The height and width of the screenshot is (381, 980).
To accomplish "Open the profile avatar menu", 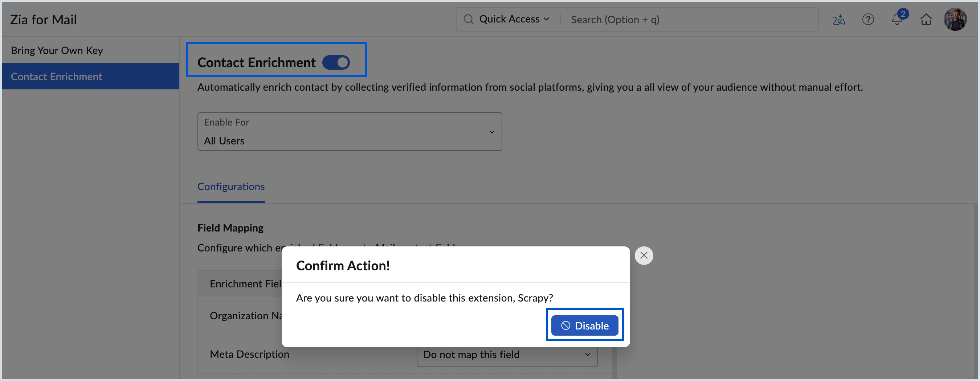I will coord(956,19).
